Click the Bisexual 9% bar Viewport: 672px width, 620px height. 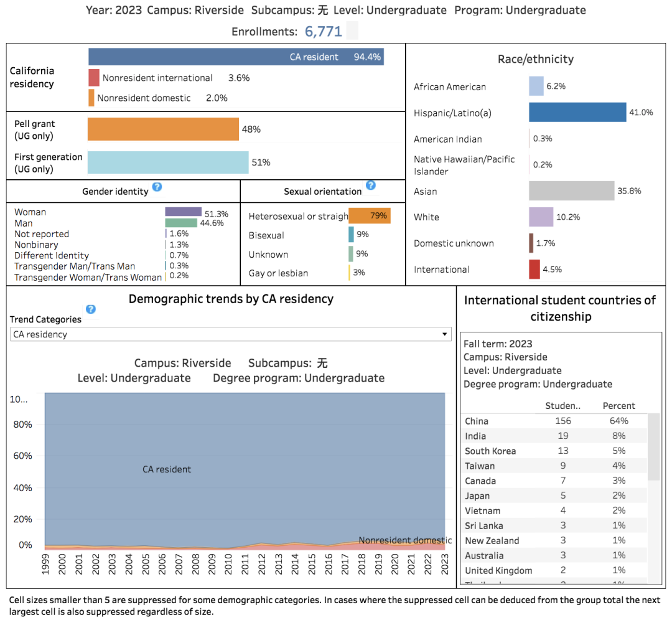(352, 235)
